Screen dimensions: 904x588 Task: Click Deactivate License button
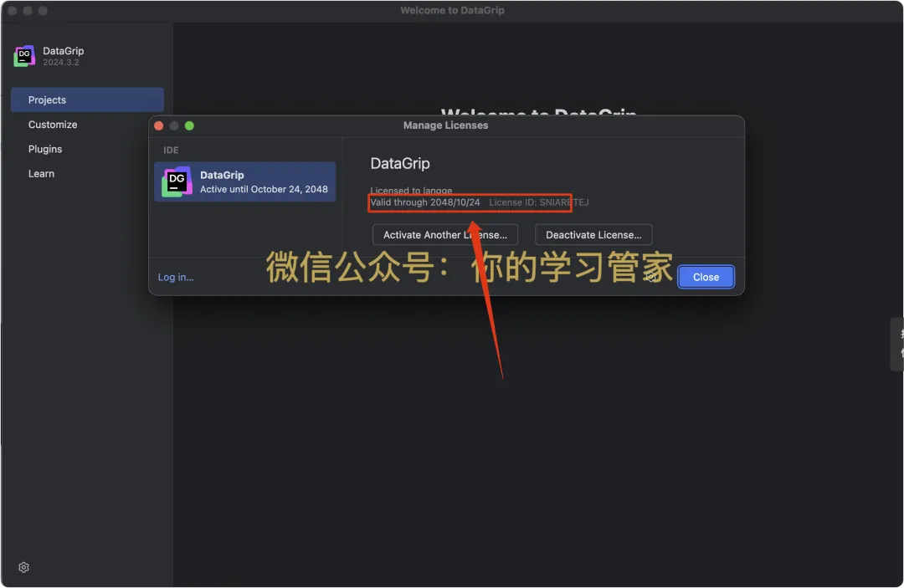pyautogui.click(x=593, y=234)
